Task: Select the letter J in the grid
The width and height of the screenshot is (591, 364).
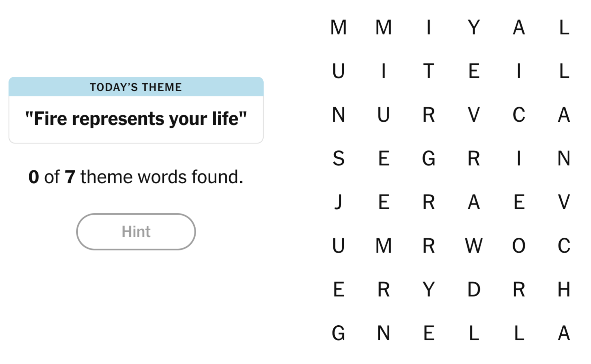Action: pos(338,202)
